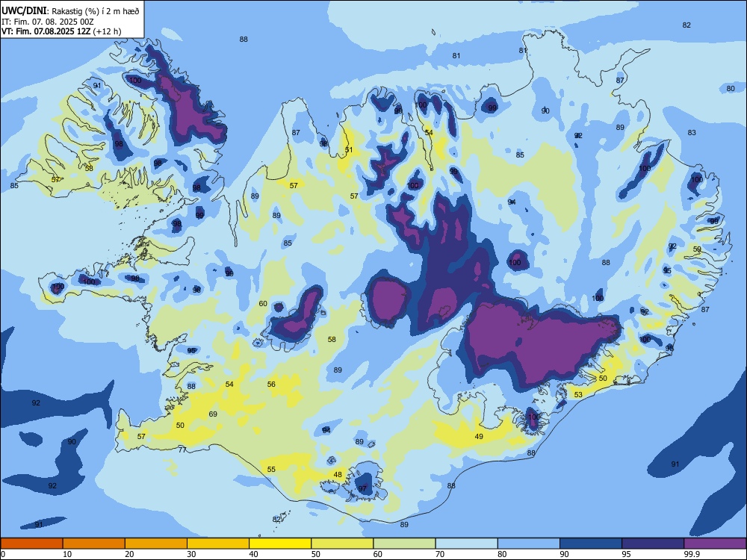This screenshot has height=560, width=747.
Task: Click the coastal map value '77'
Action: 182,449
